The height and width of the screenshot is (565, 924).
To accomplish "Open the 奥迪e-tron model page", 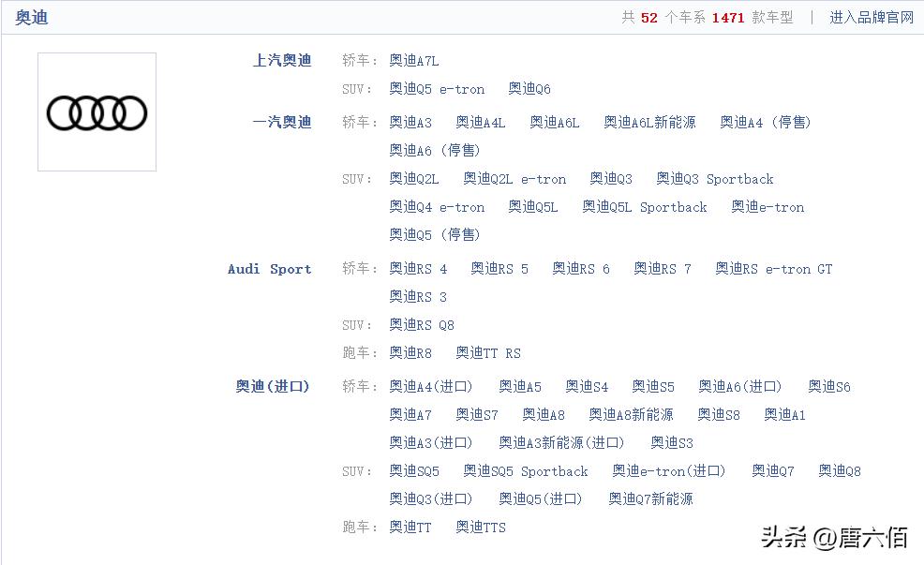I will click(x=767, y=207).
